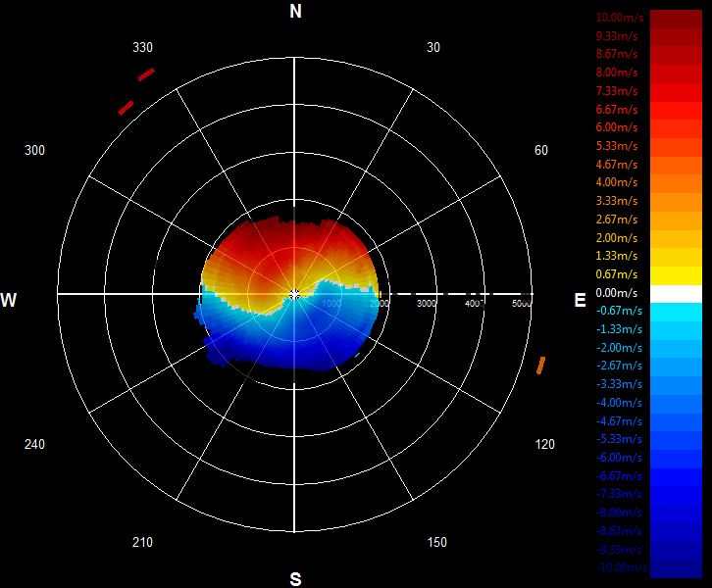This screenshot has height=588, width=712.
Task: Click the -8.67m/s legend label
Action: (619, 531)
